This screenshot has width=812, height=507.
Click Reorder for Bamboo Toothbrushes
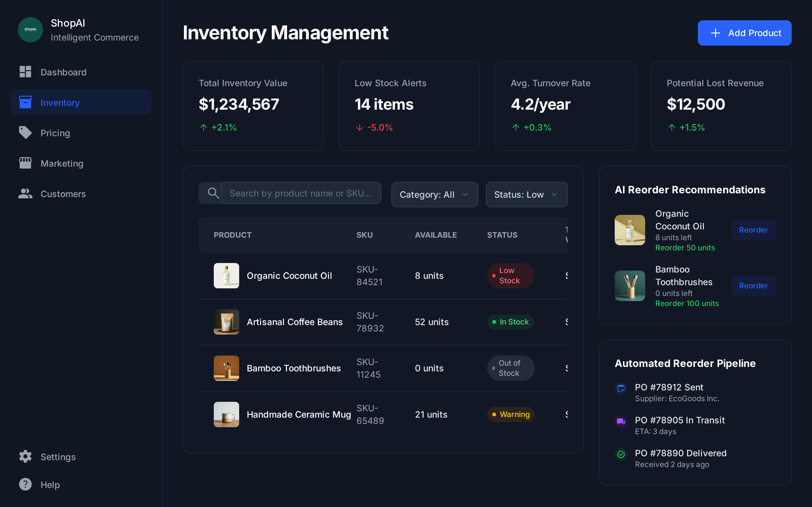pos(753,286)
